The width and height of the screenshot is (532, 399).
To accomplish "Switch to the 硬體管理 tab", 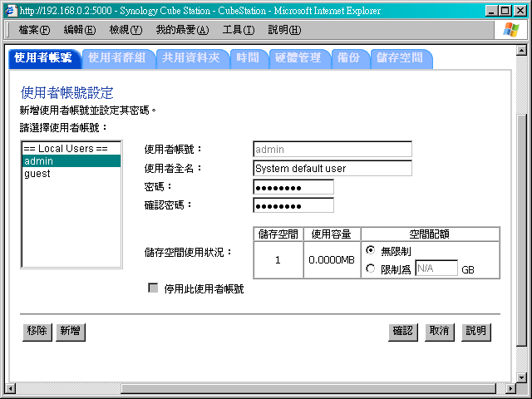I will (x=299, y=59).
